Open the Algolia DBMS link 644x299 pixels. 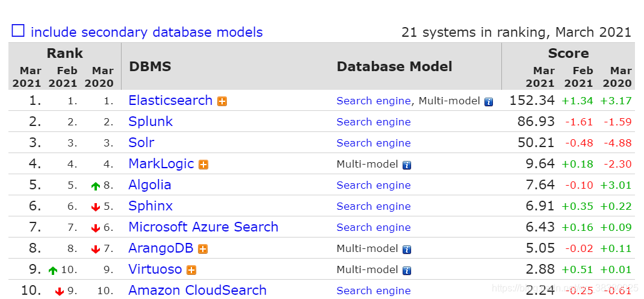point(150,184)
